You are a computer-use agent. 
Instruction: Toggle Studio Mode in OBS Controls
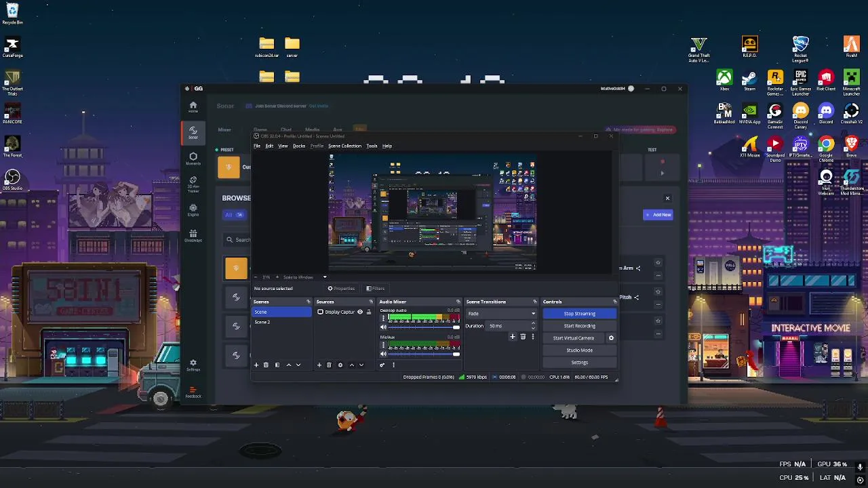[x=579, y=350]
